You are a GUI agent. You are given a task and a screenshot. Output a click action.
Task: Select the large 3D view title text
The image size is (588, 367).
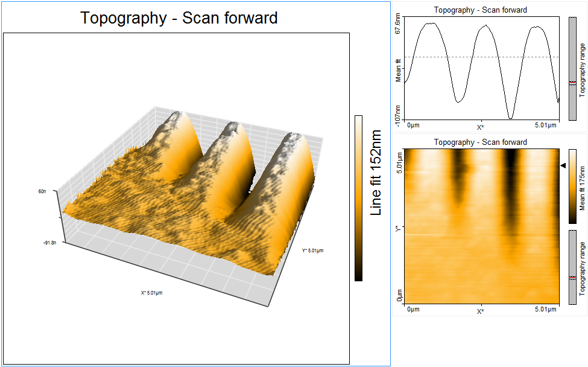point(179,18)
